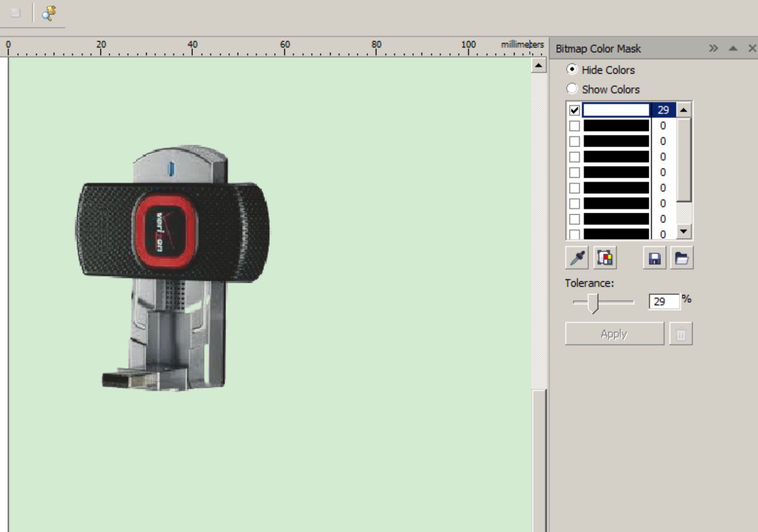Click the Apply button

(x=614, y=334)
